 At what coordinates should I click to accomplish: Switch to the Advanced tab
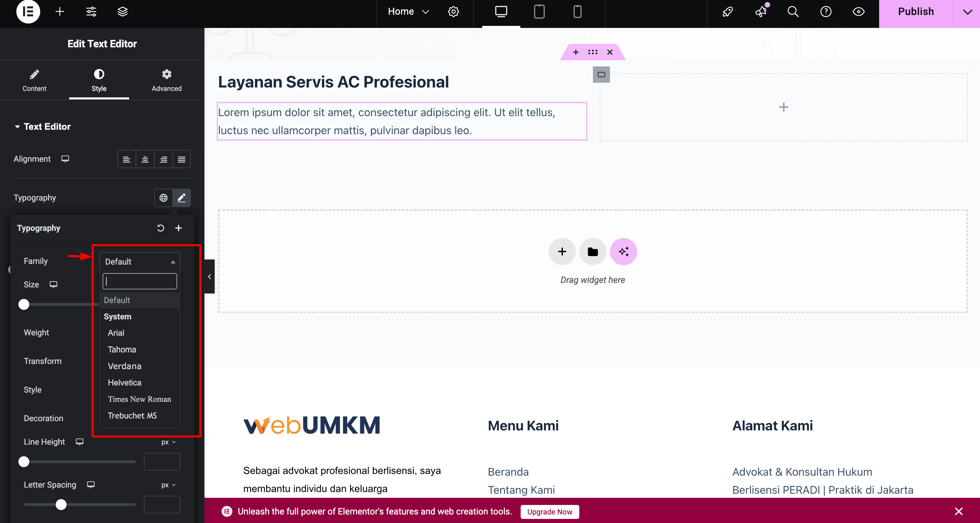(x=166, y=80)
